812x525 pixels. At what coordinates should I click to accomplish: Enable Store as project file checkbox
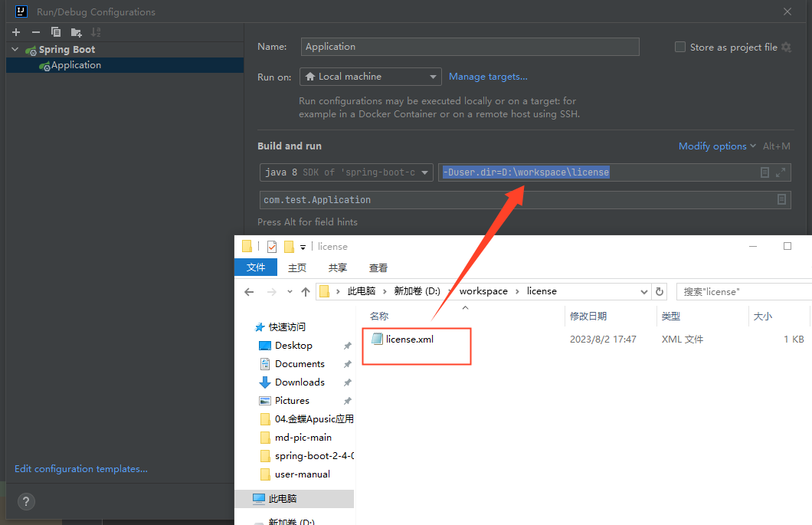tap(680, 47)
